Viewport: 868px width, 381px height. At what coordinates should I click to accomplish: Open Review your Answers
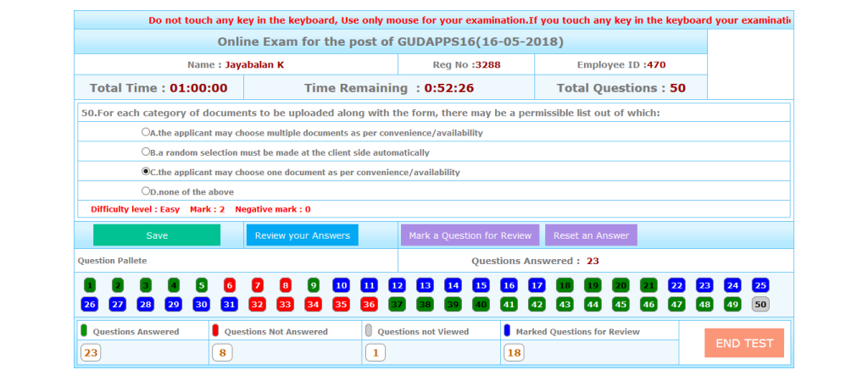click(x=303, y=235)
